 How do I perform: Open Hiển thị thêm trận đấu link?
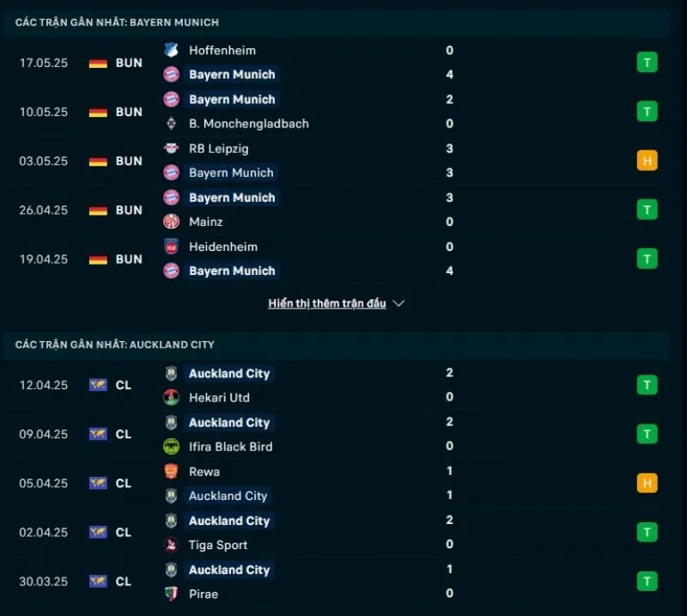[328, 302]
